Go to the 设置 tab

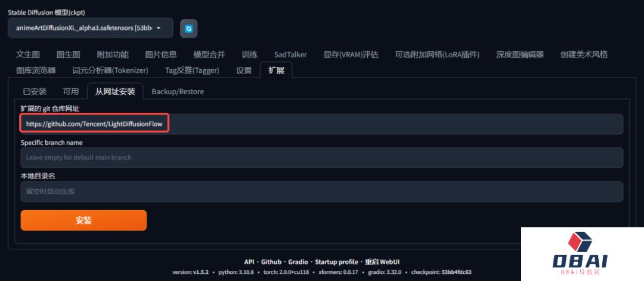click(x=244, y=70)
